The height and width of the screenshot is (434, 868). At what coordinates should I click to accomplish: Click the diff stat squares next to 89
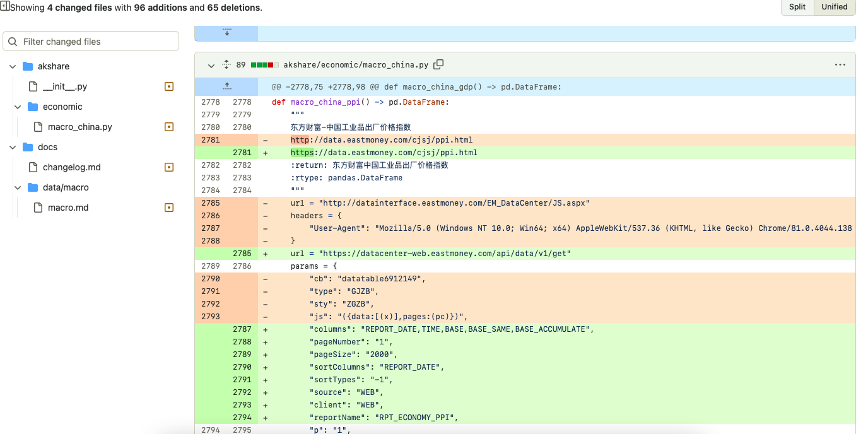coord(265,64)
